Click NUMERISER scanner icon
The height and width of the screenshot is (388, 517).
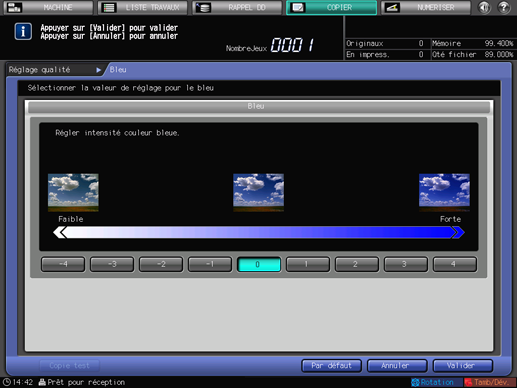(x=392, y=7)
